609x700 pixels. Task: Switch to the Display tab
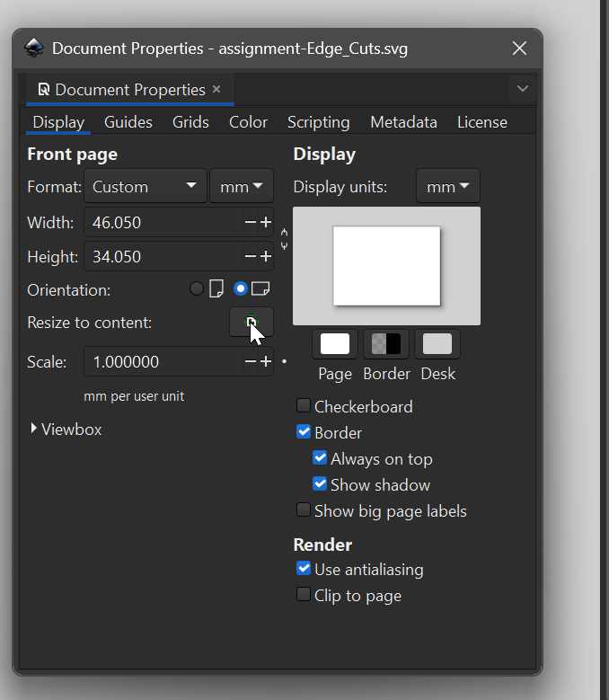pos(58,122)
